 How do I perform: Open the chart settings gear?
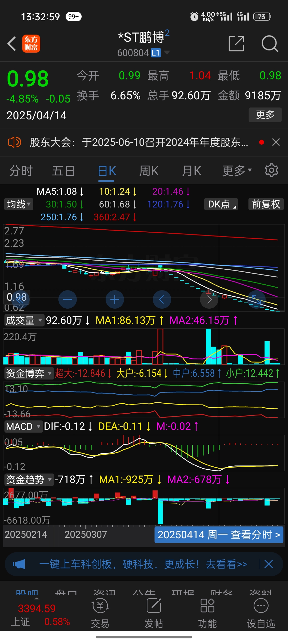click(x=271, y=170)
